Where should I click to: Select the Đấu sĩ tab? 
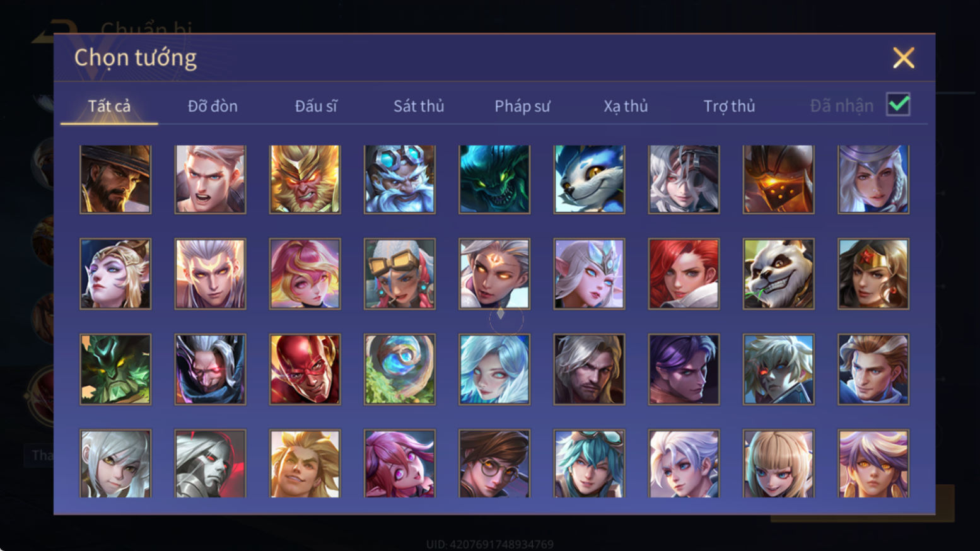[316, 106]
